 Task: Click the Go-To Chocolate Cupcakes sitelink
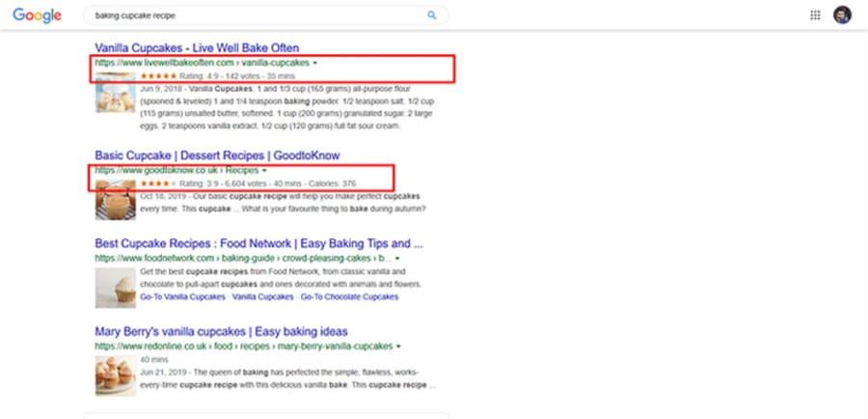(349, 297)
